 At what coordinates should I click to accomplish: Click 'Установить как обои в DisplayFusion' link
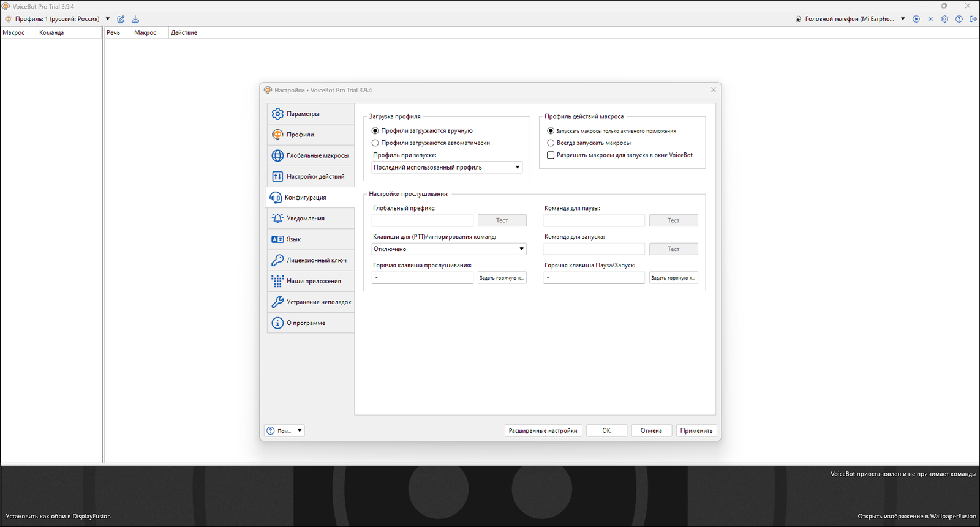coord(58,517)
